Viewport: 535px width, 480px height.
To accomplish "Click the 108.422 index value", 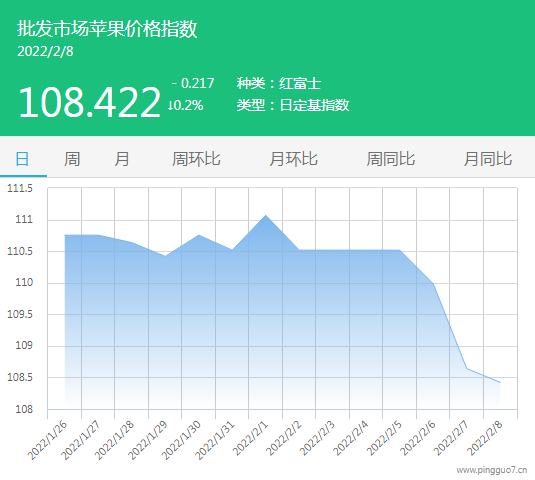I will (89, 102).
